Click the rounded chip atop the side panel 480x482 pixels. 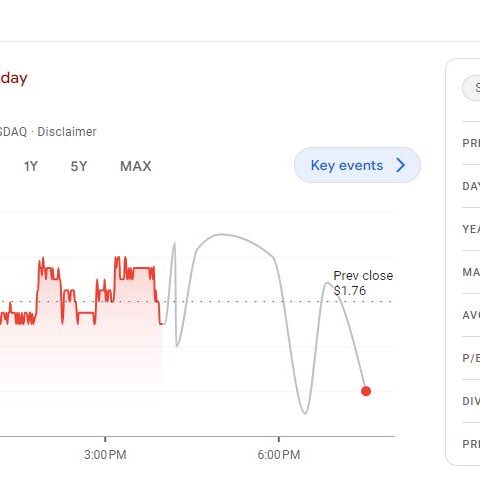[471, 88]
